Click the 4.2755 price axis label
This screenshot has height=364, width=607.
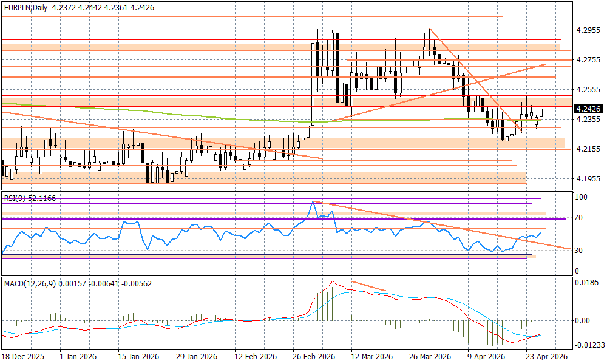pos(588,59)
